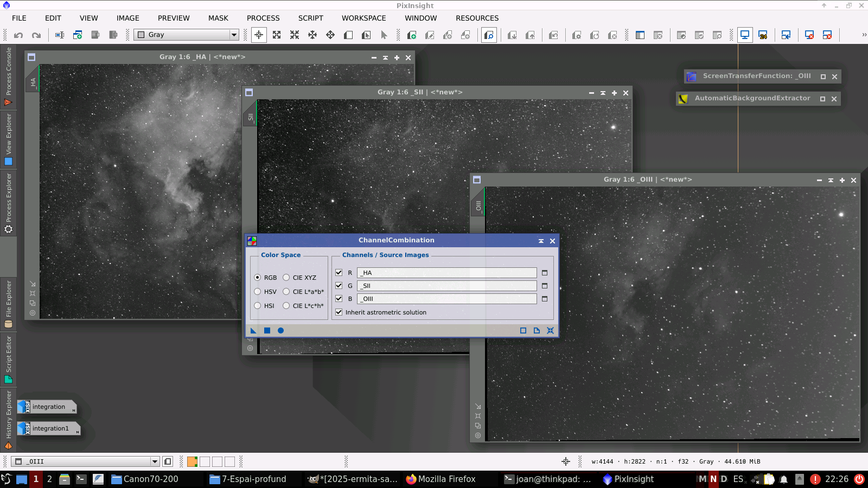Click the B channel _OIII input field
This screenshot has height=488, width=868.
coord(446,299)
